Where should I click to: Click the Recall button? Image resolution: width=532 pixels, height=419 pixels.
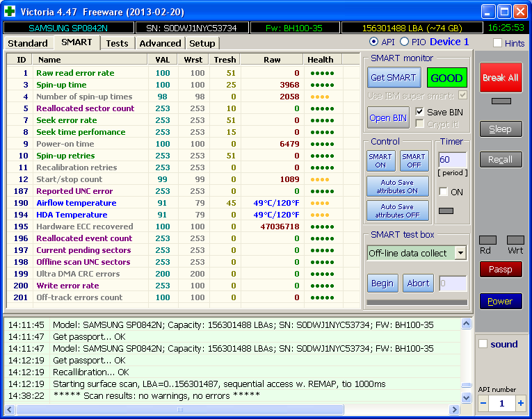click(500, 160)
